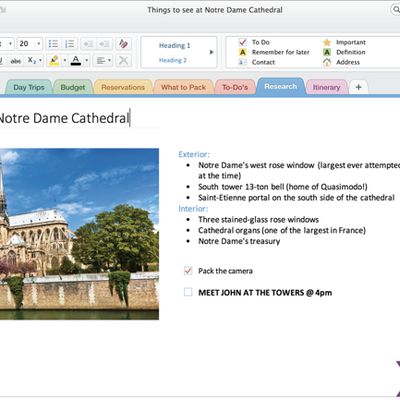Decrease indent of the paragraph
Viewport: 400px width, 400px height.
(88, 44)
